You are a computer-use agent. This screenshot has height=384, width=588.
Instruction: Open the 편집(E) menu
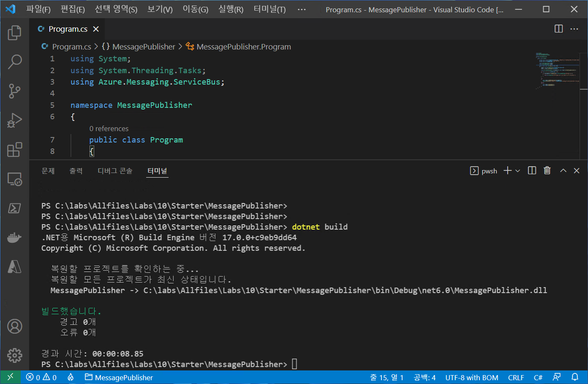(x=73, y=9)
